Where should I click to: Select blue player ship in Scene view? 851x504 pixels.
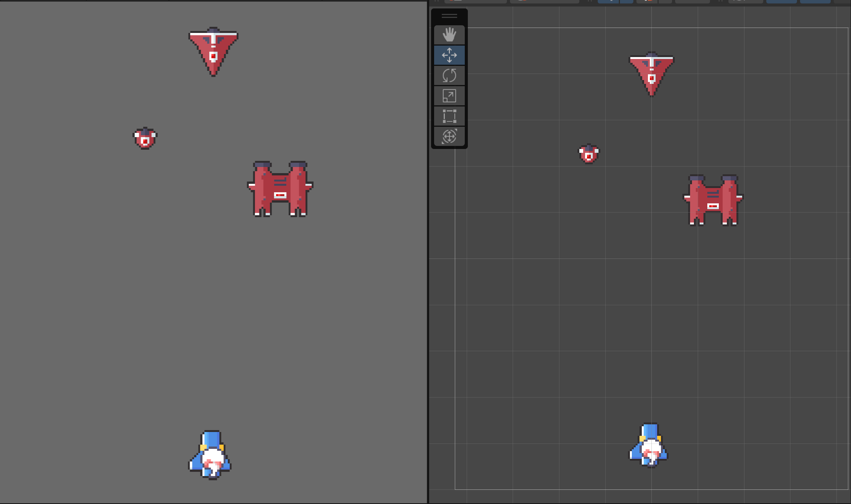pyautogui.click(x=649, y=446)
